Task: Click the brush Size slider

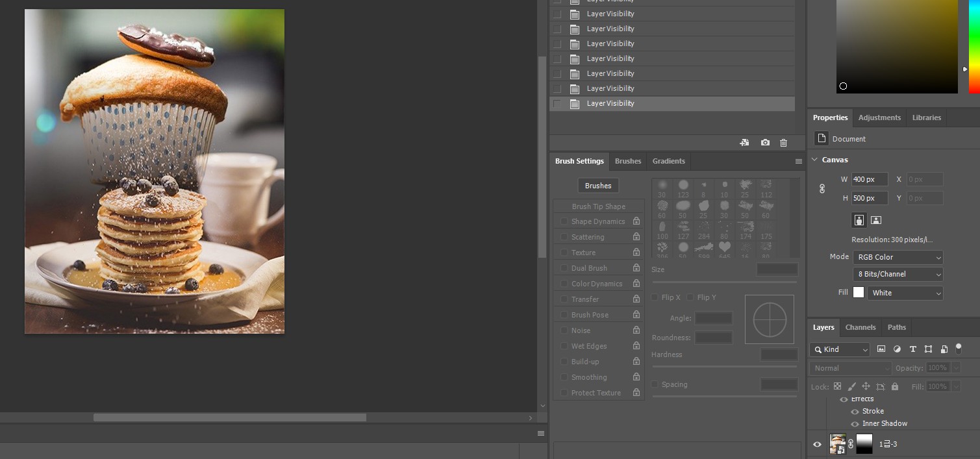Action: 724,282
